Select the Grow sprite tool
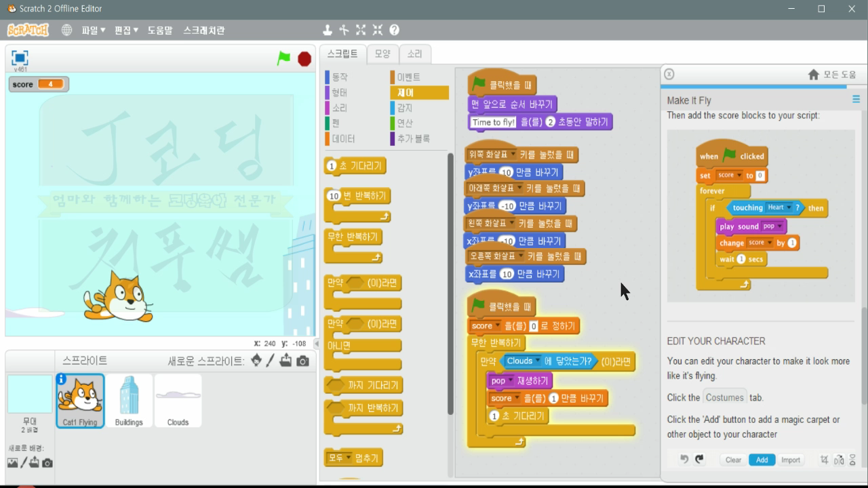868x488 pixels. 361,30
